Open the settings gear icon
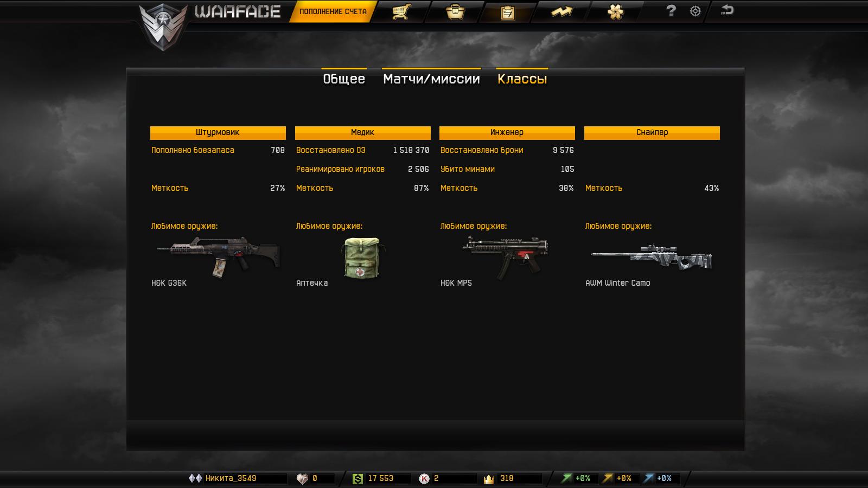This screenshot has width=868, height=488. pyautogui.click(x=695, y=11)
